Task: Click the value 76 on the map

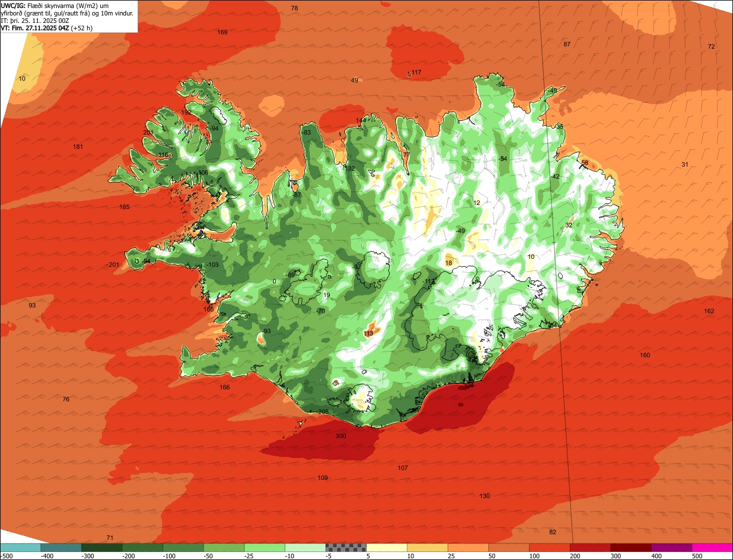Action: (66, 399)
